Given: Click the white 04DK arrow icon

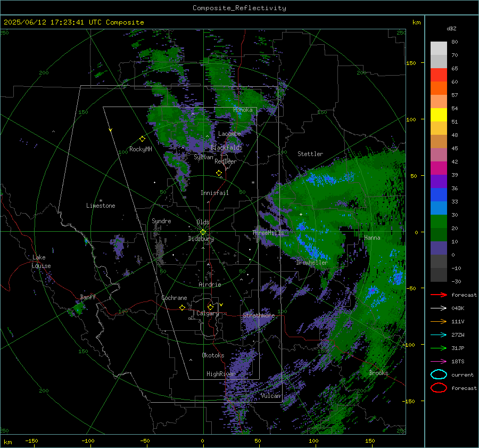Looking at the screenshot, I should tap(439, 308).
